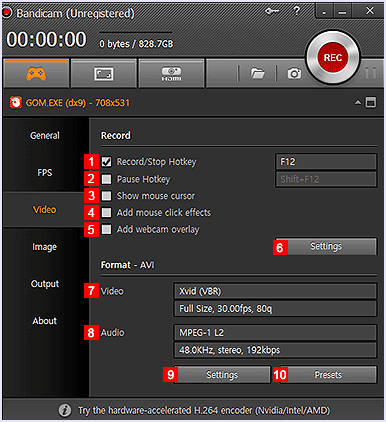Start recording with red REC button
This screenshot has height=422, width=386.
tap(333, 58)
